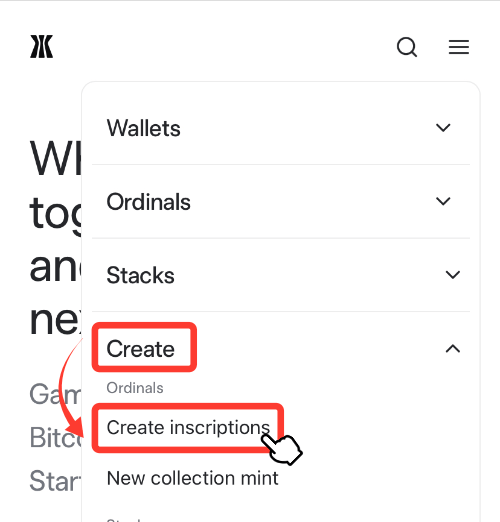Click the Xverse logo in the header
This screenshot has height=522, width=500.
[x=42, y=47]
